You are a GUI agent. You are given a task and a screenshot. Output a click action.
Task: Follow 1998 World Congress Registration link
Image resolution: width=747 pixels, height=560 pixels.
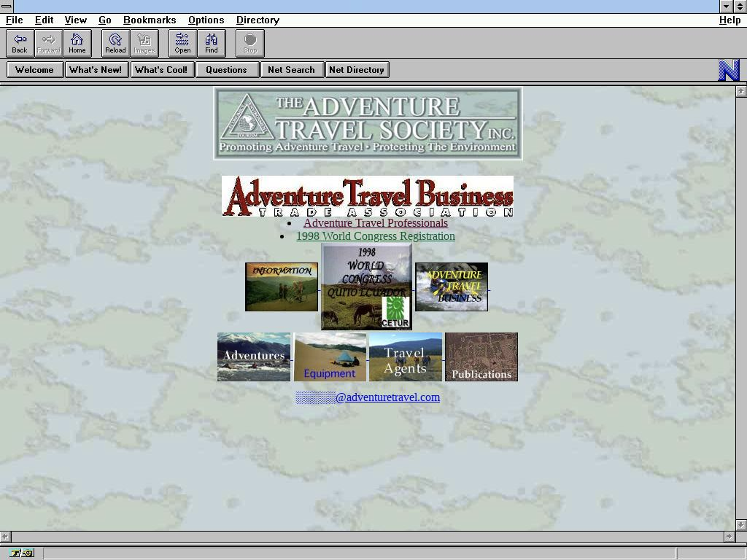(375, 236)
